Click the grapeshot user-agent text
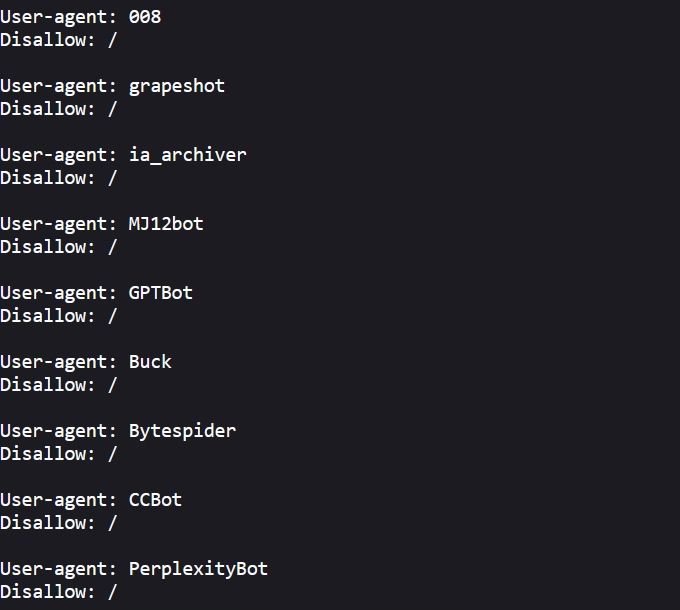Image resolution: width=680 pixels, height=610 pixels. (177, 86)
